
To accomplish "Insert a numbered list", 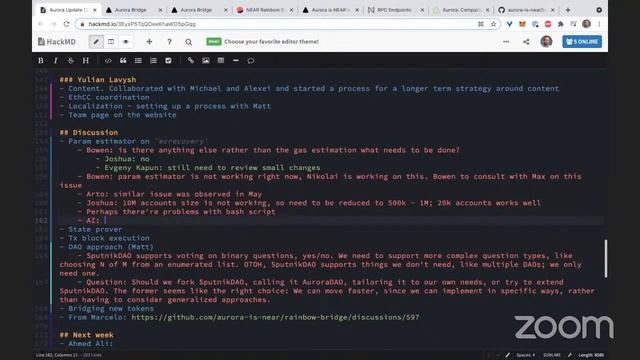I will pyautogui.click(x=153, y=60).
